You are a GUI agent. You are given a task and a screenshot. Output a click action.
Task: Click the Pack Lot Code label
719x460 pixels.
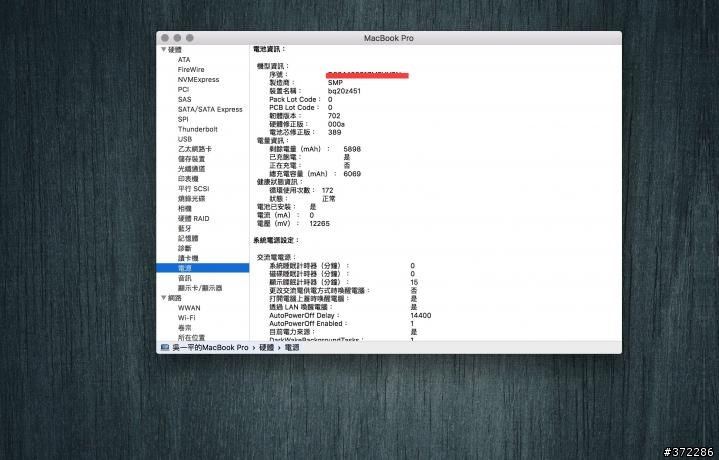click(x=294, y=99)
